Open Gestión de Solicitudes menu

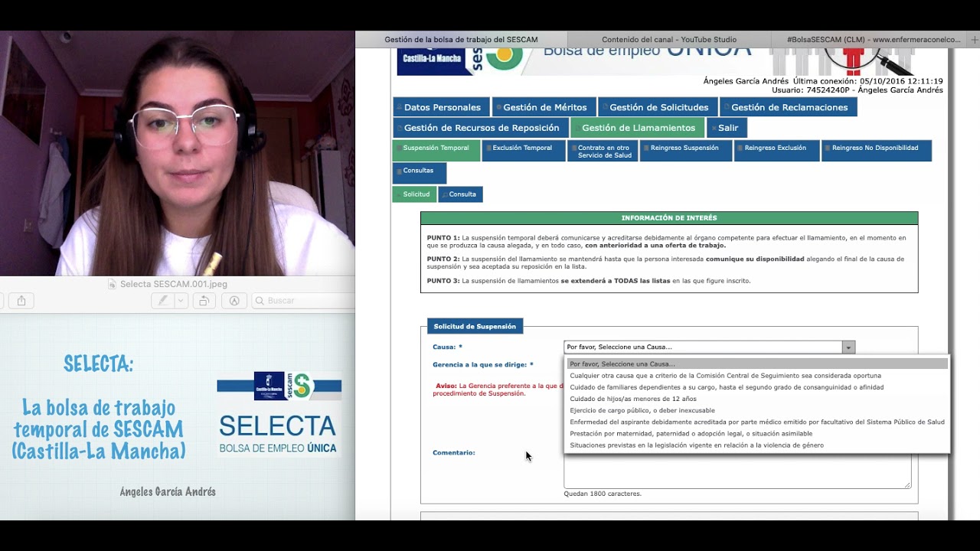(658, 107)
